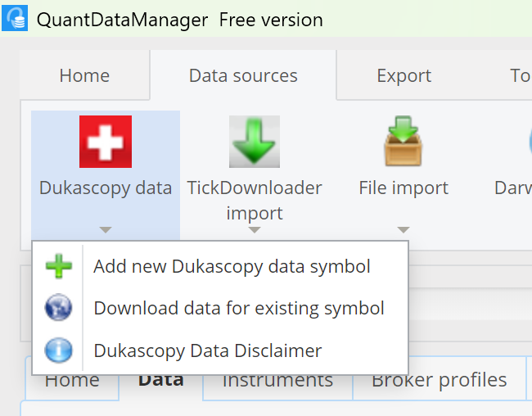Select the Data sources ribbon tab
This screenshot has height=416, width=532.
pyautogui.click(x=243, y=76)
